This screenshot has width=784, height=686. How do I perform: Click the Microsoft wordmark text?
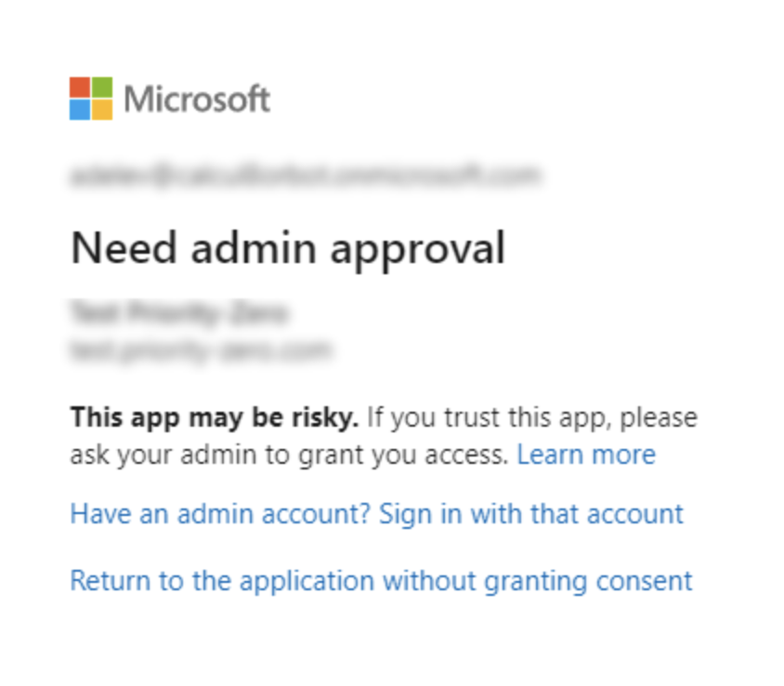coord(197,99)
